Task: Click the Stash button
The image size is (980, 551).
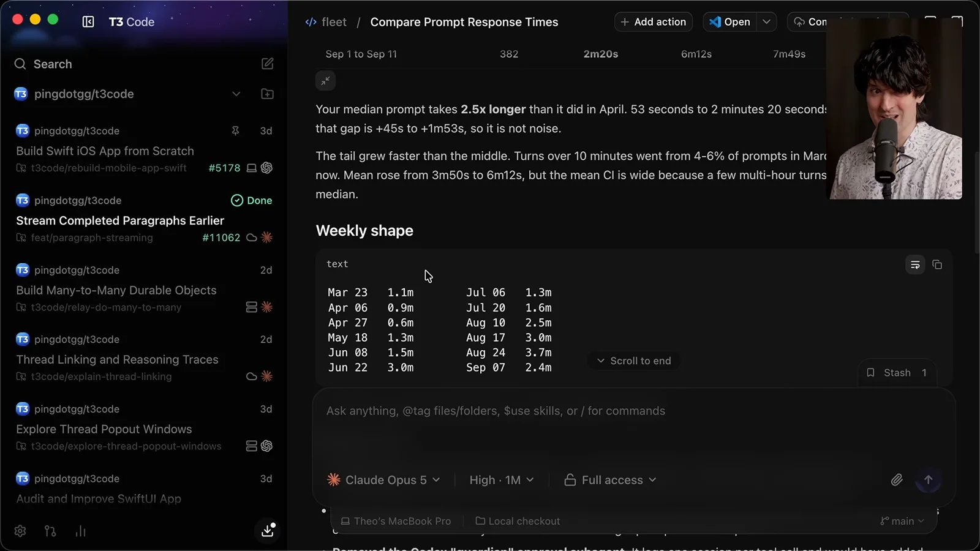Action: [897, 373]
